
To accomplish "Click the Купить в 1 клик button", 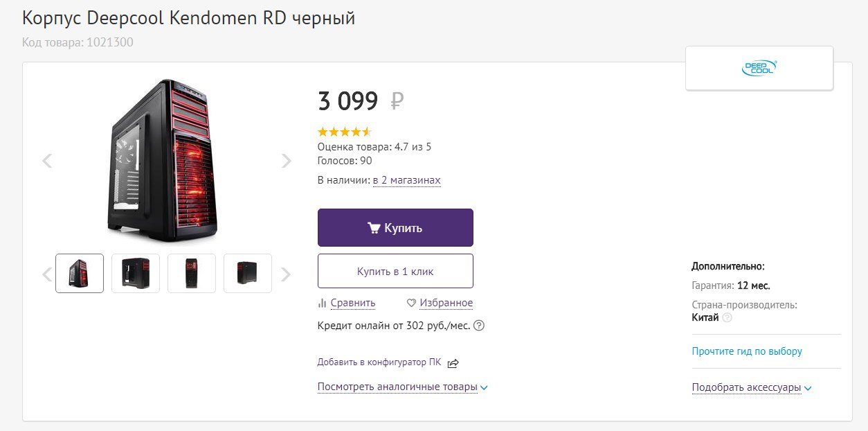I will click(x=395, y=271).
